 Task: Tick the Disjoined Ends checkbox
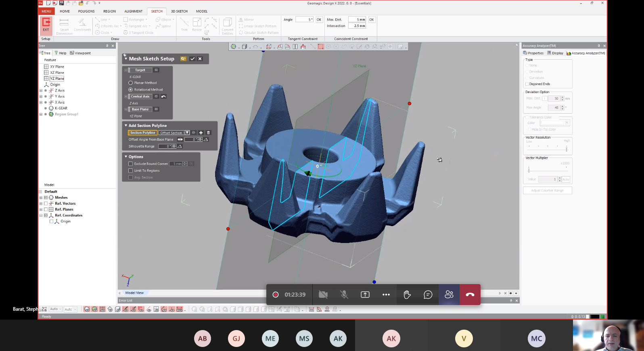[x=527, y=84]
